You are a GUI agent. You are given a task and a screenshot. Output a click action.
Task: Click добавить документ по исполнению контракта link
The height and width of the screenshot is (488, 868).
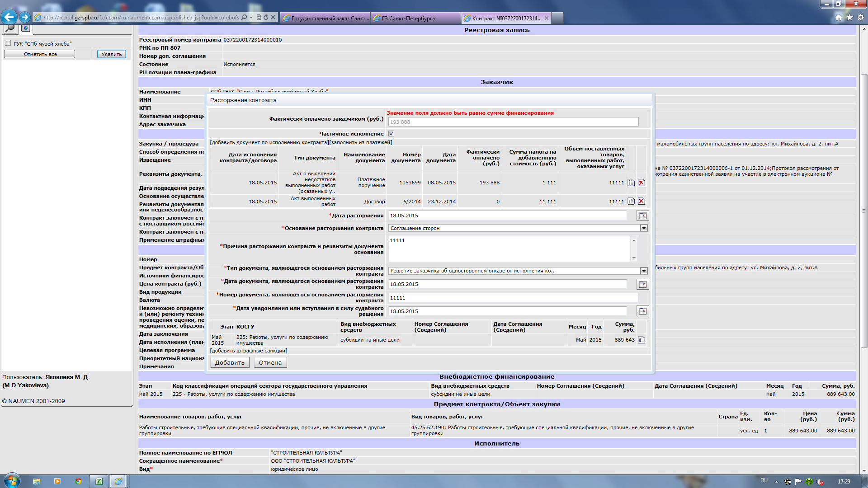[x=270, y=142]
